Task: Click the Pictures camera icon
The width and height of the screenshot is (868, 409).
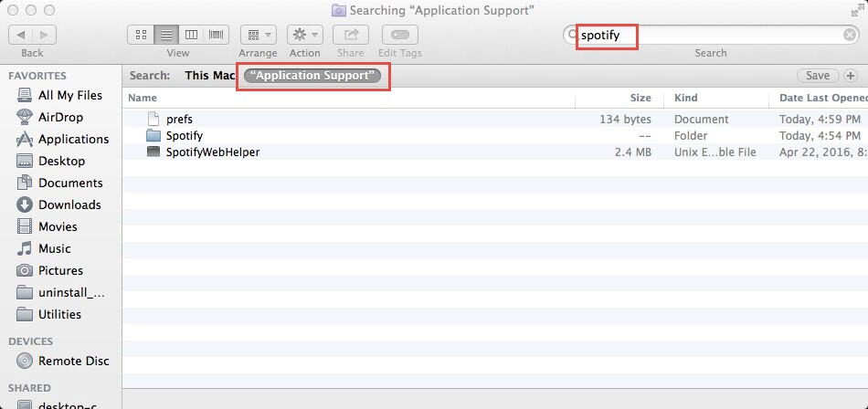Action: (x=25, y=270)
